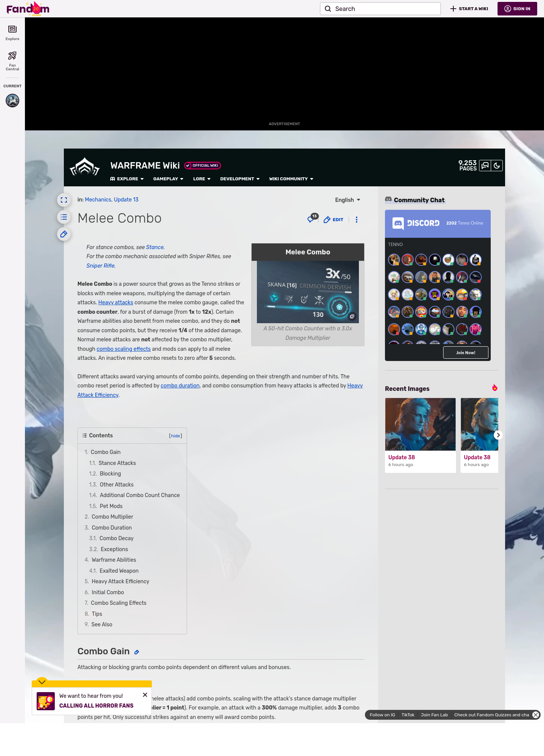Viewport: 544px width, 756px height.
Task: Follow the Sniper Rifle link
Action: coord(100,266)
